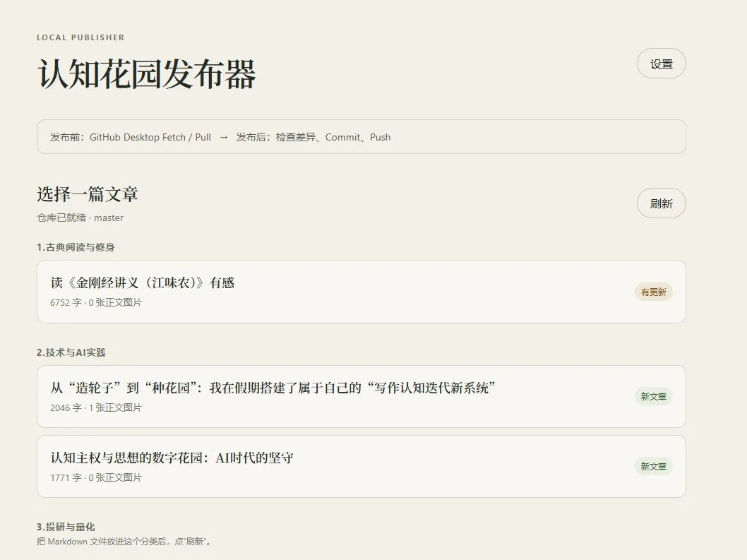Image resolution: width=747 pixels, height=560 pixels.
Task: Click category heading 3.投研与量化
Action: click(x=66, y=527)
